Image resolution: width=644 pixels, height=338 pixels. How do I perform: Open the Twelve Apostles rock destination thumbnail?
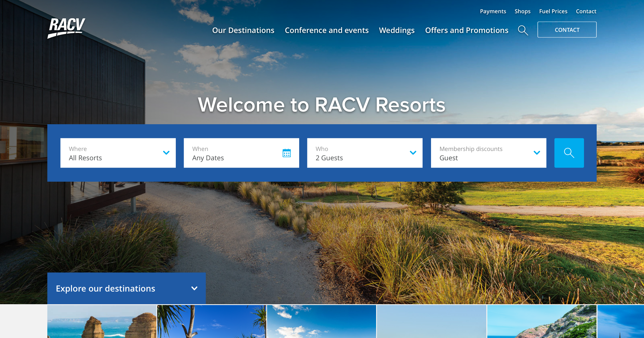tap(102, 321)
